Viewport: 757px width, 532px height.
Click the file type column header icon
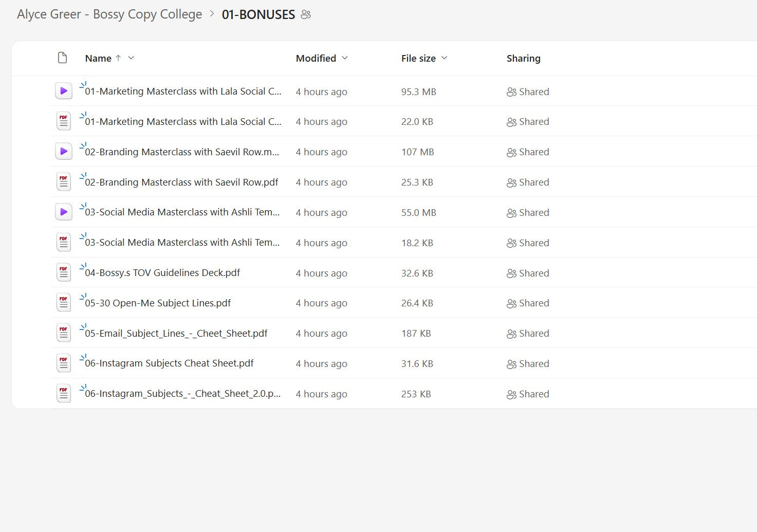click(x=62, y=58)
